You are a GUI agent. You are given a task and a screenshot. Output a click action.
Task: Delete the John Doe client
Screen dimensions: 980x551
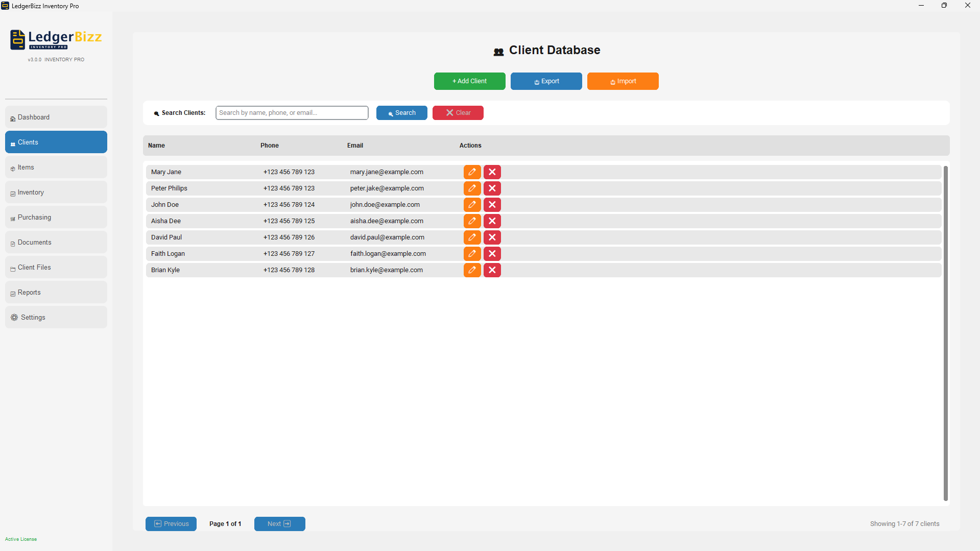coord(492,205)
